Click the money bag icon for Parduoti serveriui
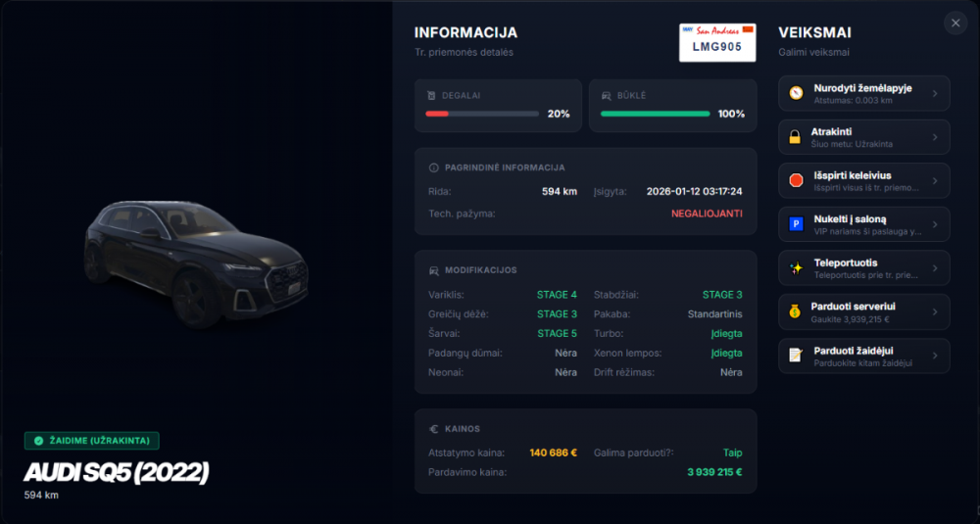 tap(795, 311)
